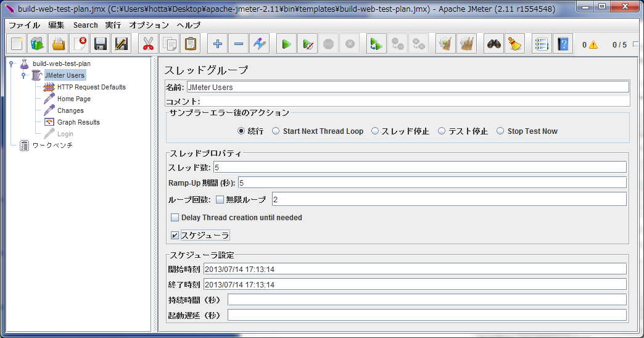644x338 pixels.
Task: Select the disabled Login node
Action: [x=65, y=134]
